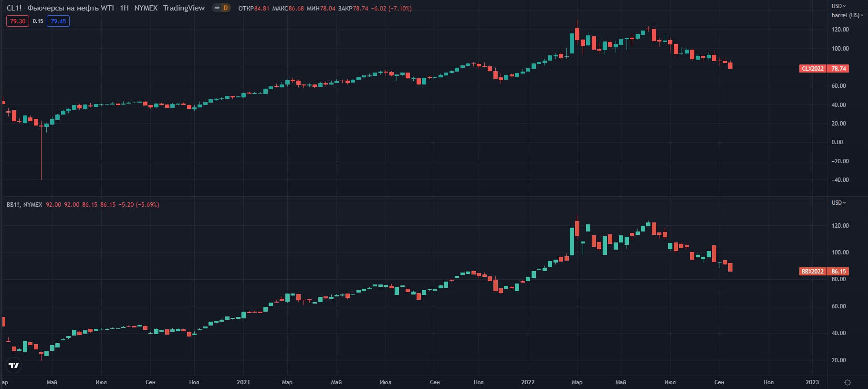868x389 pixels.
Task: Click the МАКС 86.68 high value
Action: [x=288, y=8]
